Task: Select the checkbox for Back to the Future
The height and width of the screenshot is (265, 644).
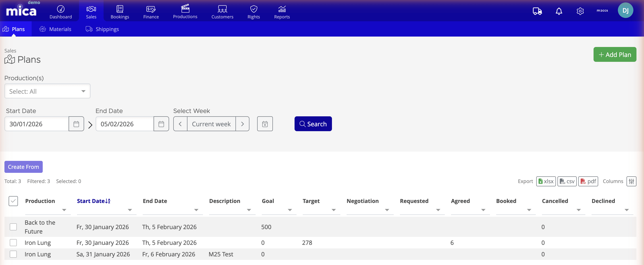Action: tap(13, 227)
